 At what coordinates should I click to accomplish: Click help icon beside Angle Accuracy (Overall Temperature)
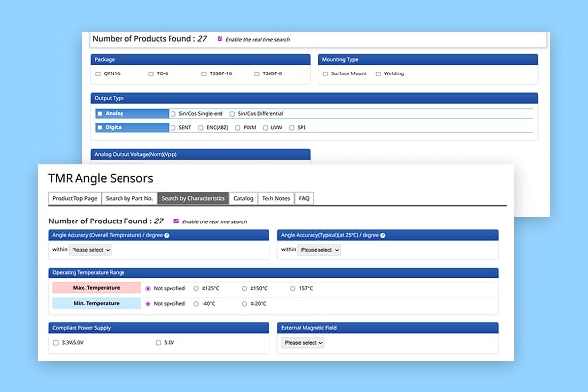point(168,235)
